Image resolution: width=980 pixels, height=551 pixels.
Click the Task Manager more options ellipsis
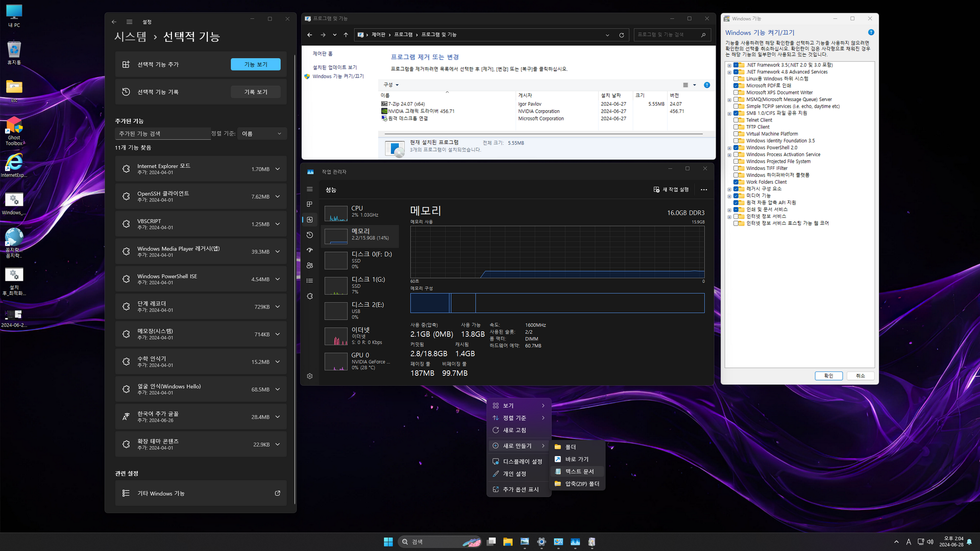click(704, 190)
